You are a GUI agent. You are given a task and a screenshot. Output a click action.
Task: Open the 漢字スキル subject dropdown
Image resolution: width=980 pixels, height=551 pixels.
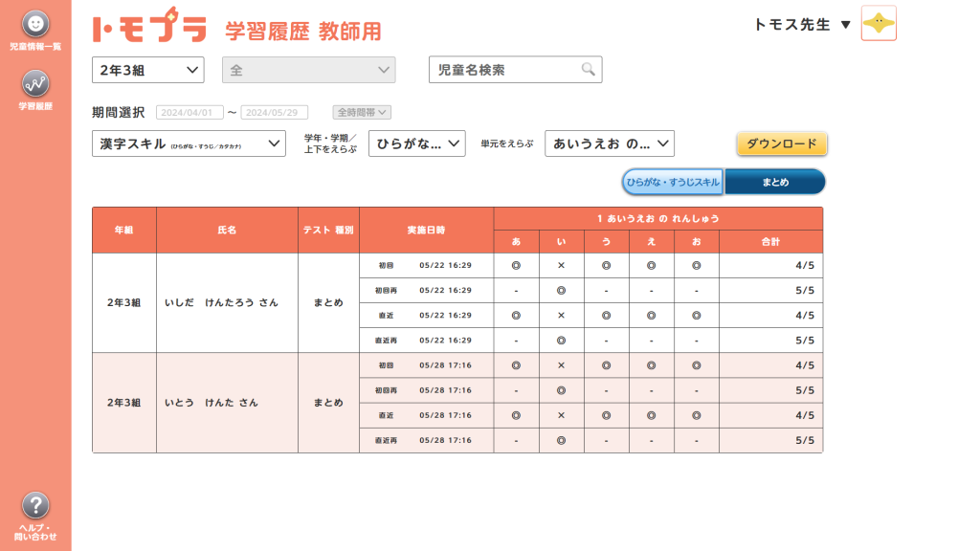[x=189, y=143]
